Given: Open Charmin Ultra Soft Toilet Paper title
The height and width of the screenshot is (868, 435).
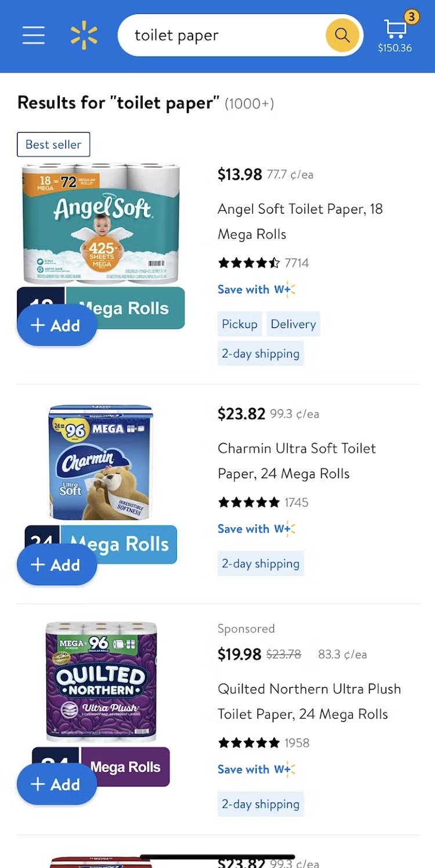Looking at the screenshot, I should [x=296, y=461].
